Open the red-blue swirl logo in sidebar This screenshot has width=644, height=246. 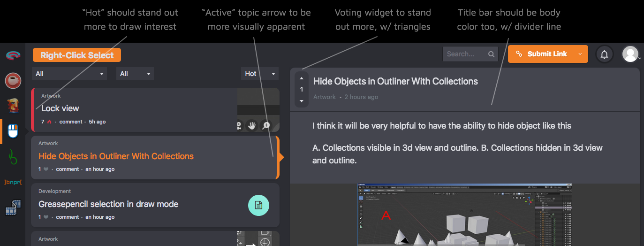[x=13, y=55]
